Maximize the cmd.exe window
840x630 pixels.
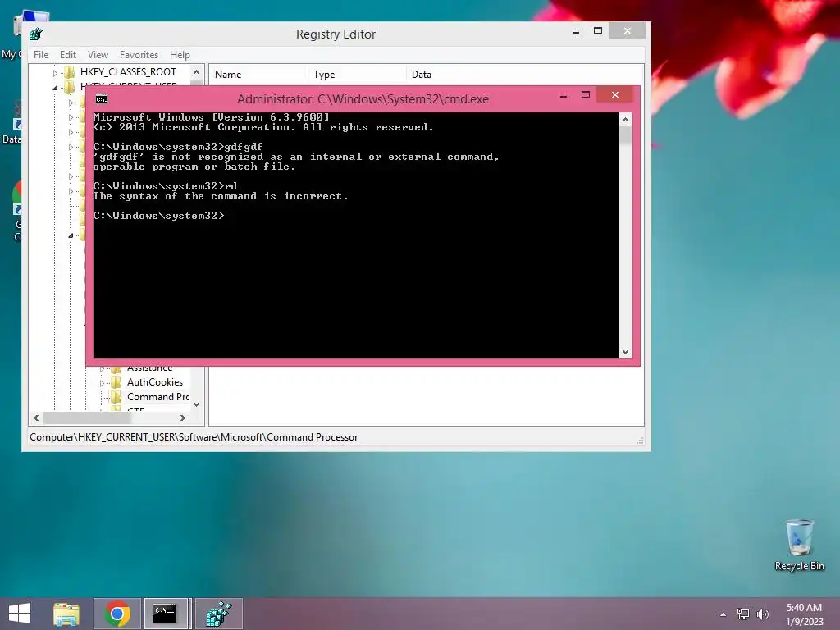pyautogui.click(x=586, y=95)
